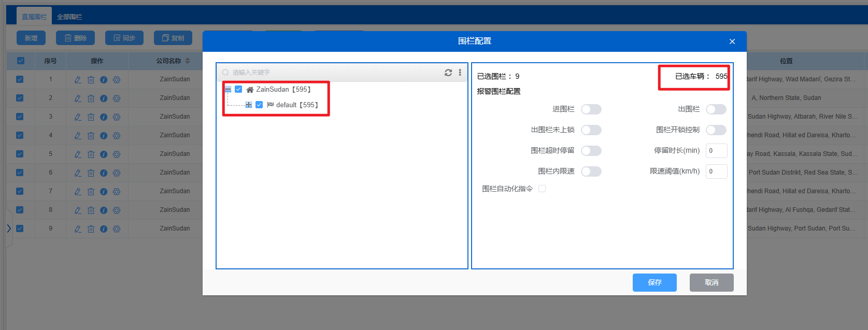Uncheck the ZainSudan tree node checkbox

[238, 89]
